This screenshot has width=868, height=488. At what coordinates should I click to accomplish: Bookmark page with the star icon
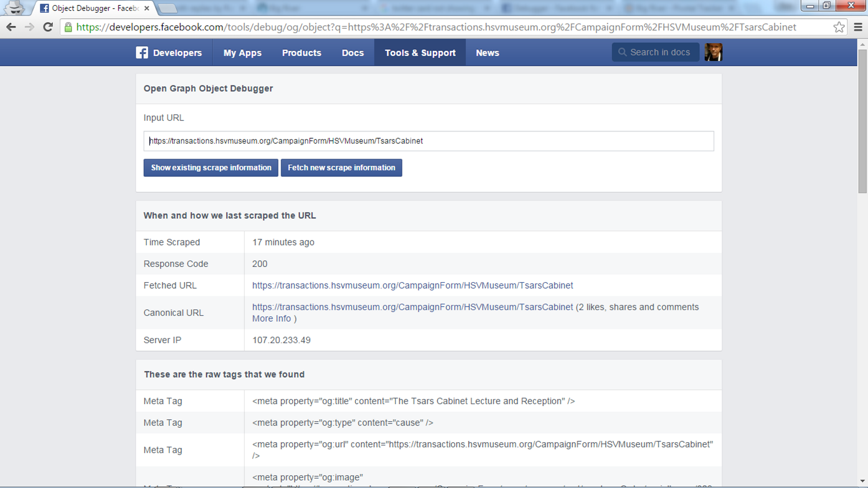coord(839,27)
